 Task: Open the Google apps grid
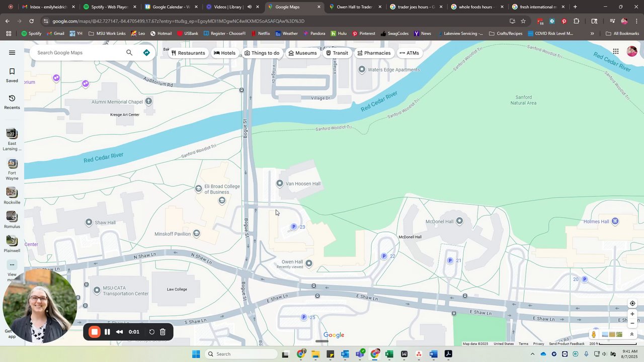click(x=616, y=51)
